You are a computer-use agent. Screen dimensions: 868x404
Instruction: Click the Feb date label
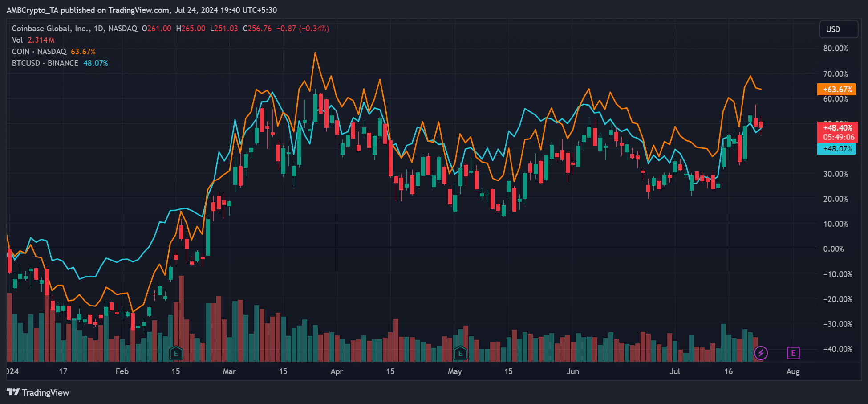pyautogui.click(x=122, y=371)
